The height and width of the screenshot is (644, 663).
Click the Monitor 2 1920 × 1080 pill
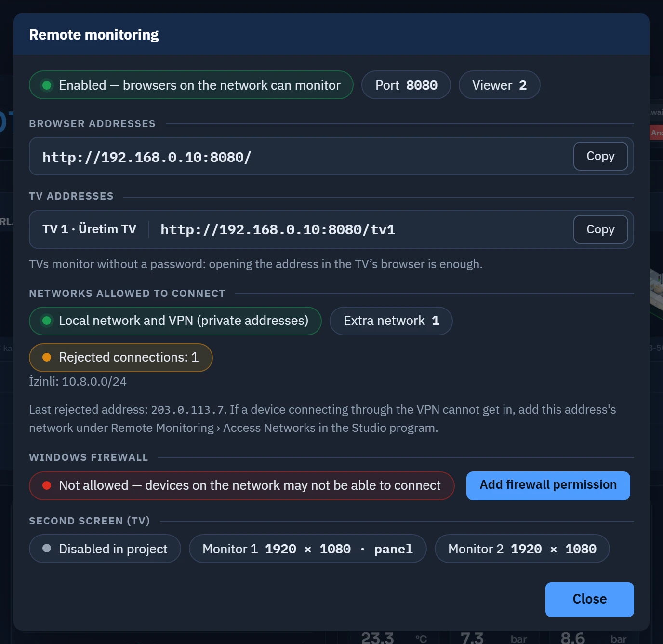click(x=522, y=549)
